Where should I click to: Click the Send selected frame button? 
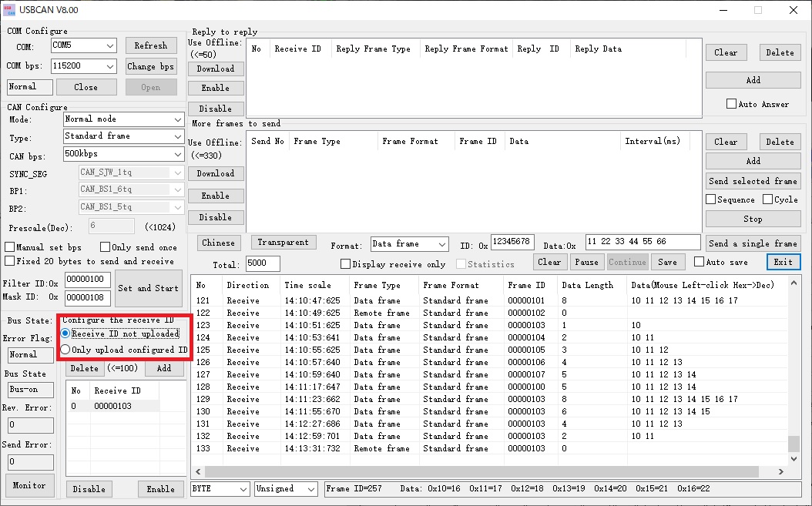click(x=753, y=180)
